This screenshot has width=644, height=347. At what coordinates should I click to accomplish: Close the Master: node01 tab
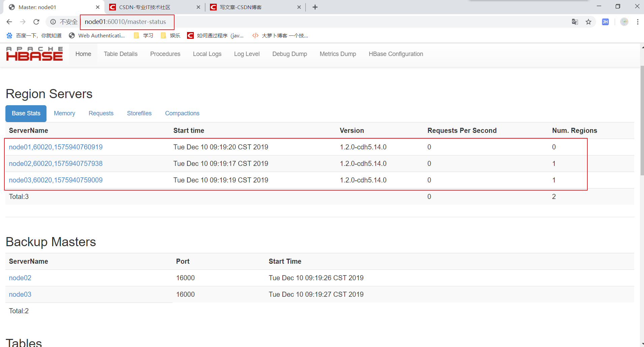pyautogui.click(x=98, y=7)
